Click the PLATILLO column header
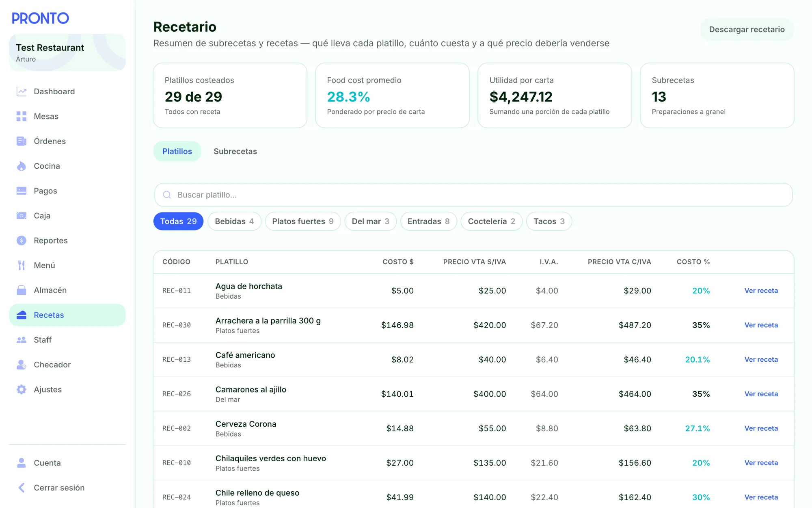The width and height of the screenshot is (812, 508). click(x=232, y=262)
